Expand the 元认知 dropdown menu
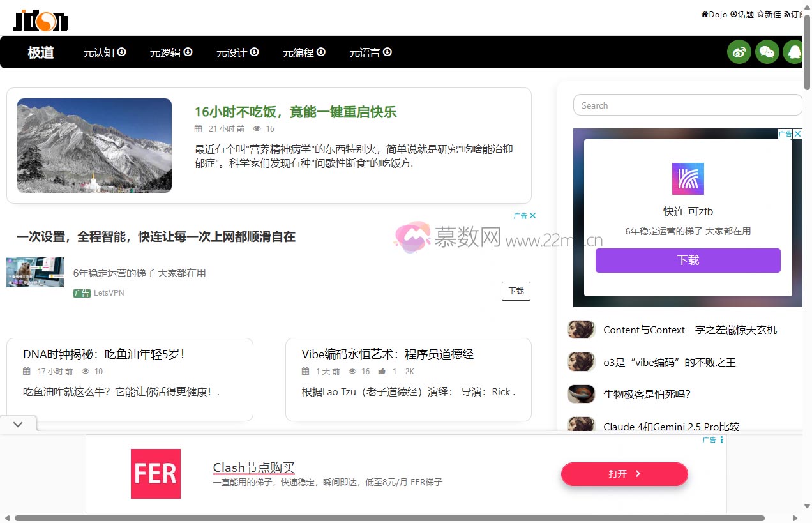This screenshot has width=812, height=523. point(105,52)
